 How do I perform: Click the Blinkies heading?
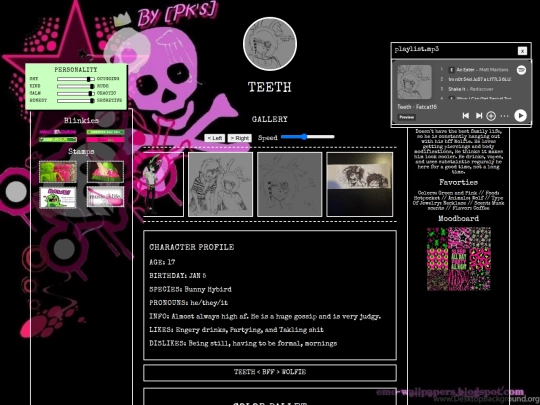tap(81, 120)
